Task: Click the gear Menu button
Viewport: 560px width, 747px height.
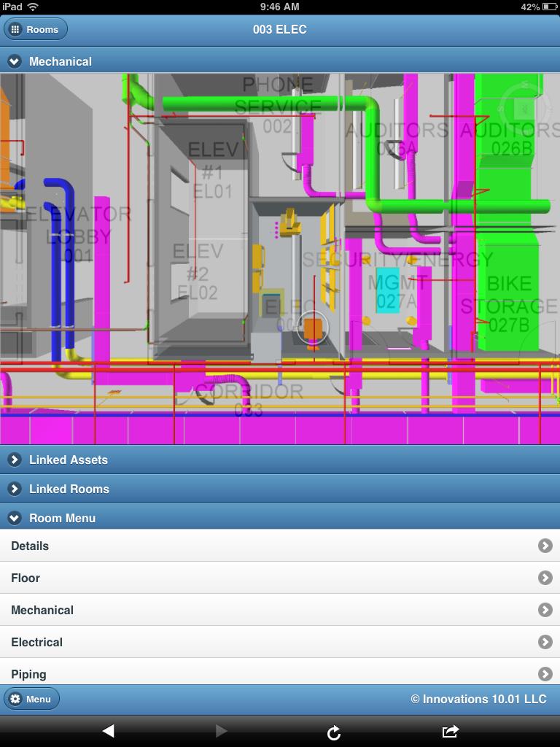Action: coord(31,699)
